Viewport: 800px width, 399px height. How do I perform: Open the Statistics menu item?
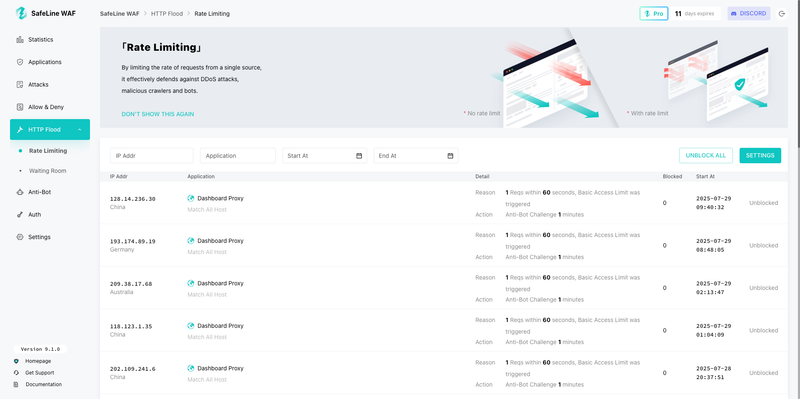click(50, 40)
